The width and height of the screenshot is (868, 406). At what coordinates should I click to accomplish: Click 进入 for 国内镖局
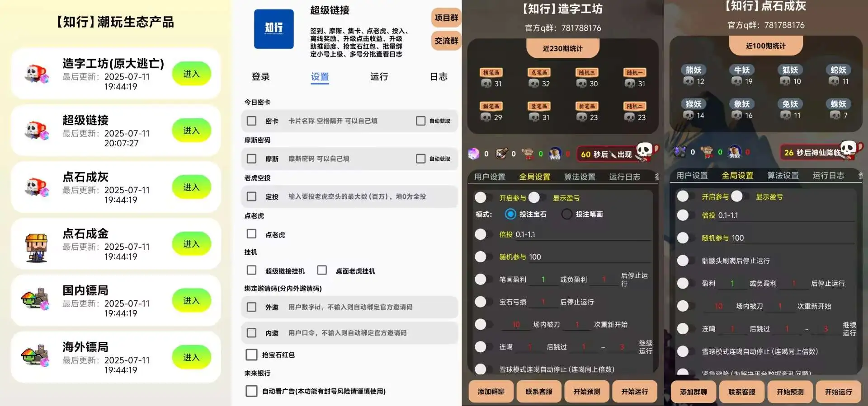tap(192, 301)
